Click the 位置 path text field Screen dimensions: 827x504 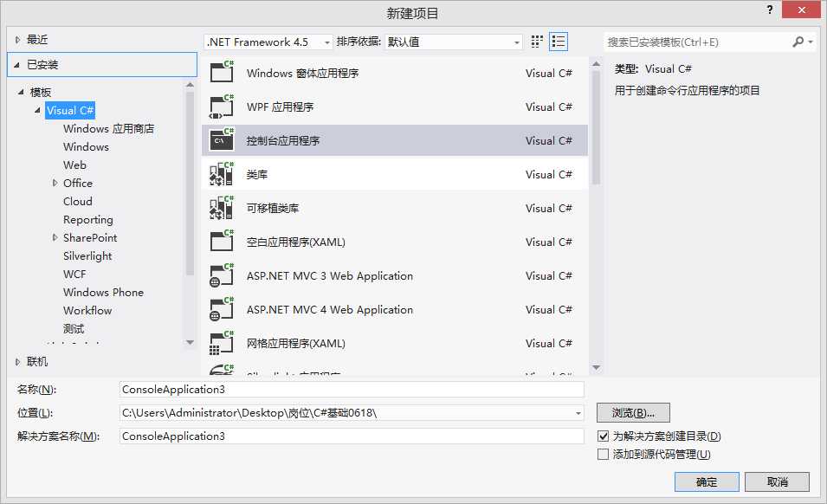(x=346, y=413)
